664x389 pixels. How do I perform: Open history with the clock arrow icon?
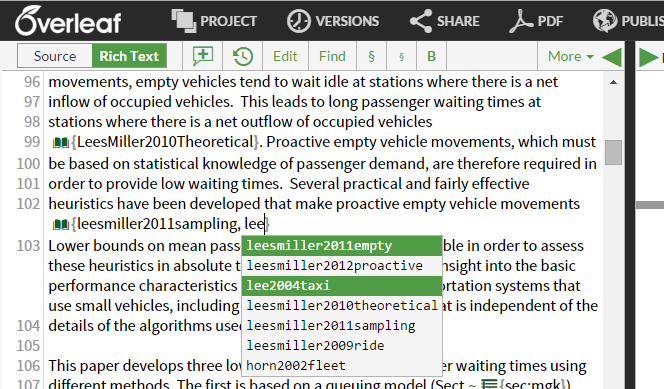243,56
